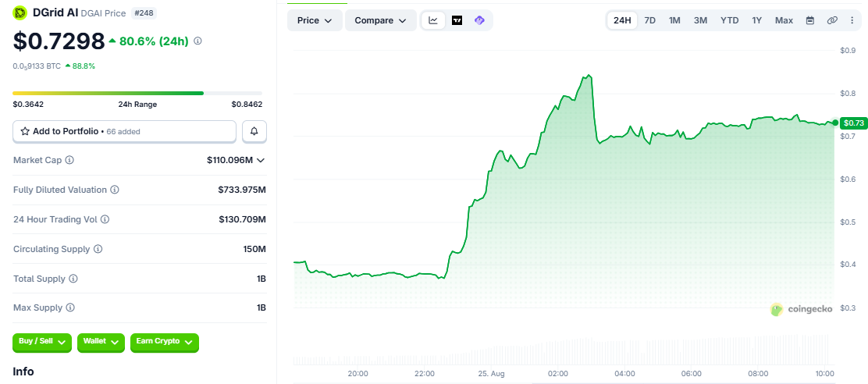Copy the chart link icon

coord(832,20)
